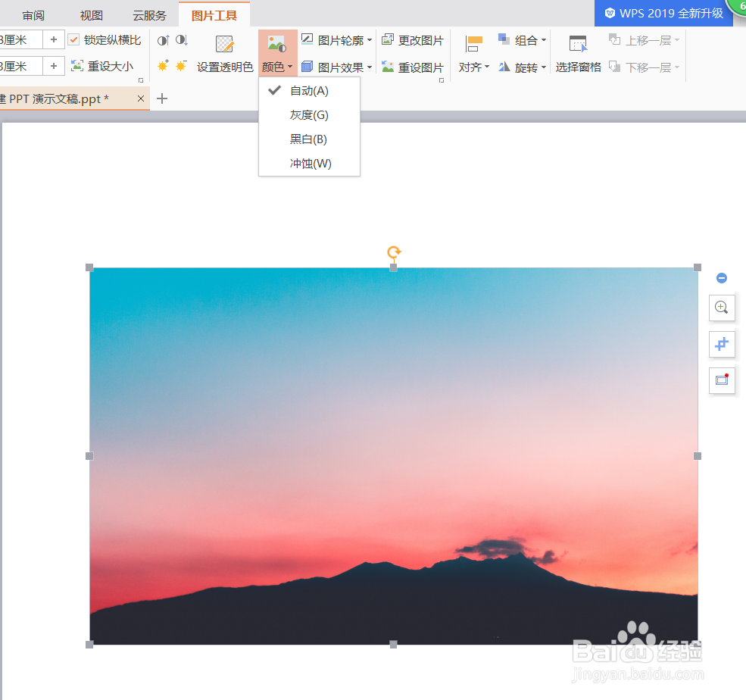746x700 pixels.
Task: Toggle the 锁定纵横比 lock aspect ratio checkbox
Action: (x=73, y=40)
